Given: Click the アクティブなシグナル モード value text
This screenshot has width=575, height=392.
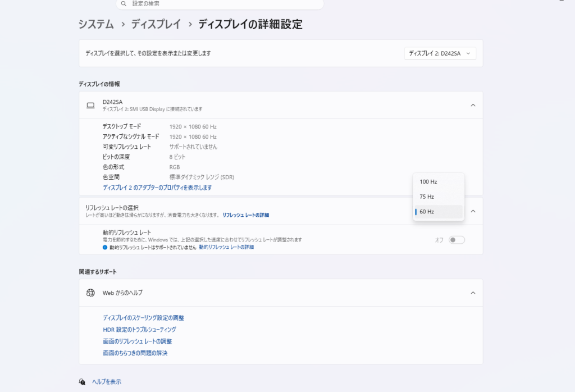Looking at the screenshot, I should [x=193, y=137].
